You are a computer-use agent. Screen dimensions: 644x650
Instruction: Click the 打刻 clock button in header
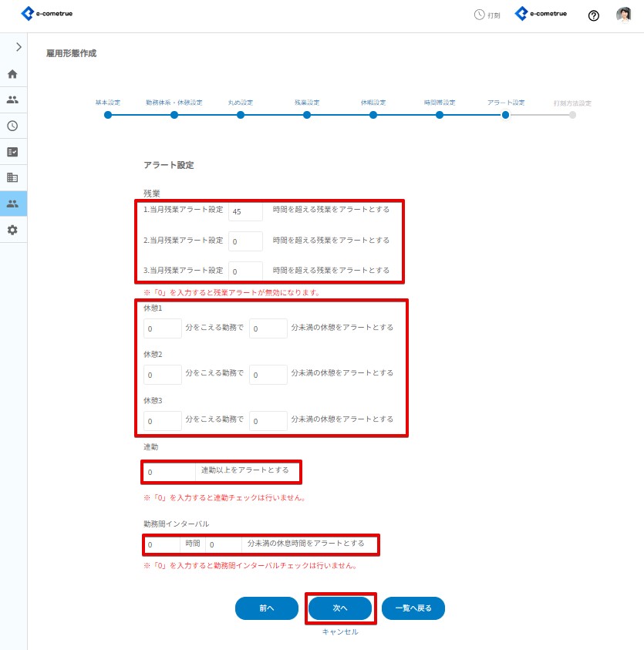pyautogui.click(x=487, y=15)
